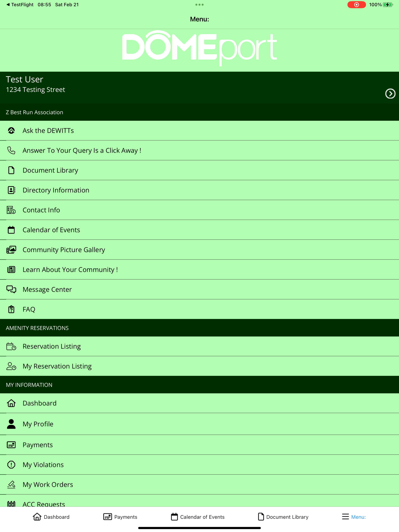The height and width of the screenshot is (532, 399).
Task: Switch to the Calendar of Events bottom tab
Action: 198,517
